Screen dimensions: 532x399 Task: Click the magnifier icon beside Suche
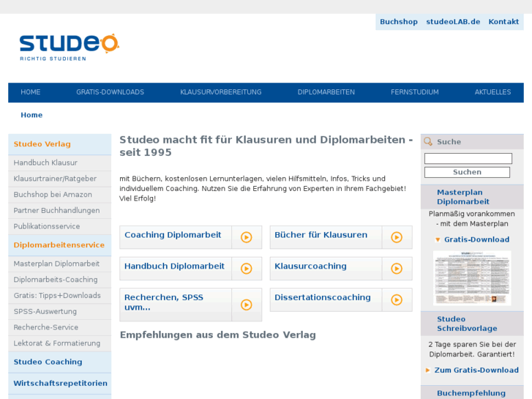click(x=428, y=141)
